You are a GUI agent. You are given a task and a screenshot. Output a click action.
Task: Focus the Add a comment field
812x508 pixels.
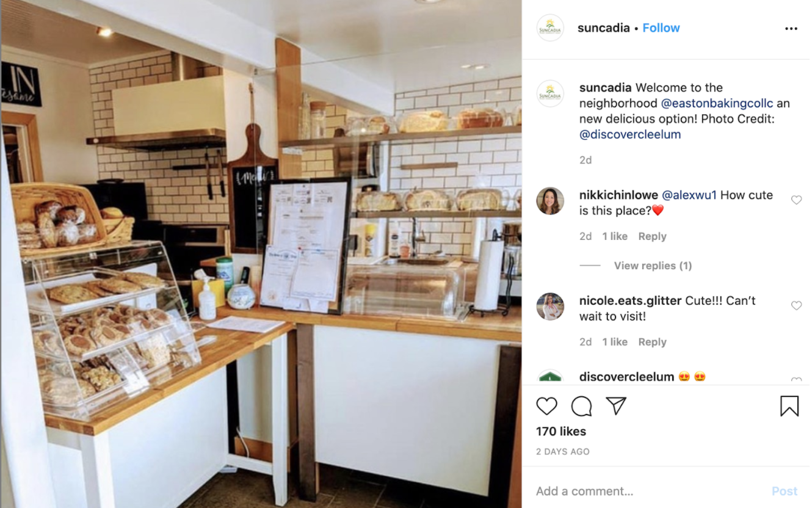(x=647, y=491)
